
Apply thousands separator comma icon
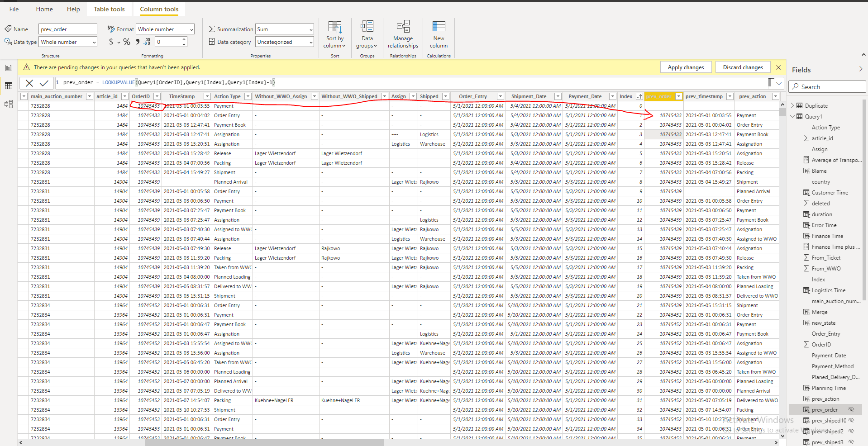(x=138, y=42)
